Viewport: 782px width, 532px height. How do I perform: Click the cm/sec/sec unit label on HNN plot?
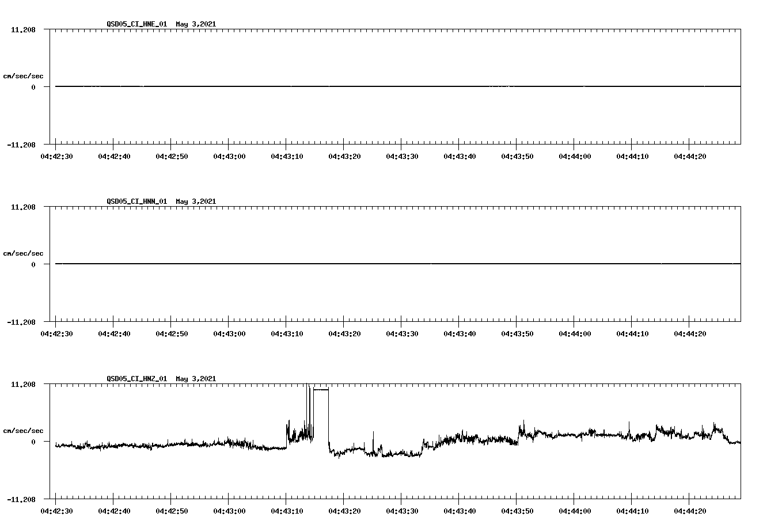[x=23, y=253]
